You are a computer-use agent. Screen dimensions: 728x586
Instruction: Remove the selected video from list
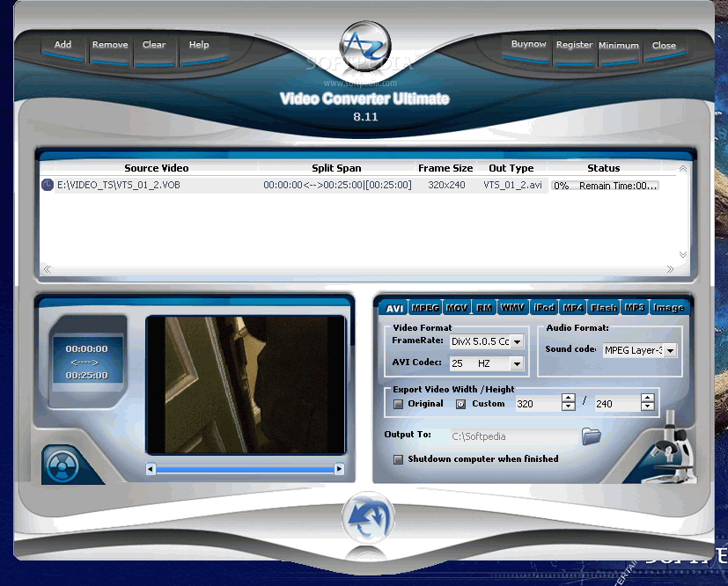tap(110, 45)
